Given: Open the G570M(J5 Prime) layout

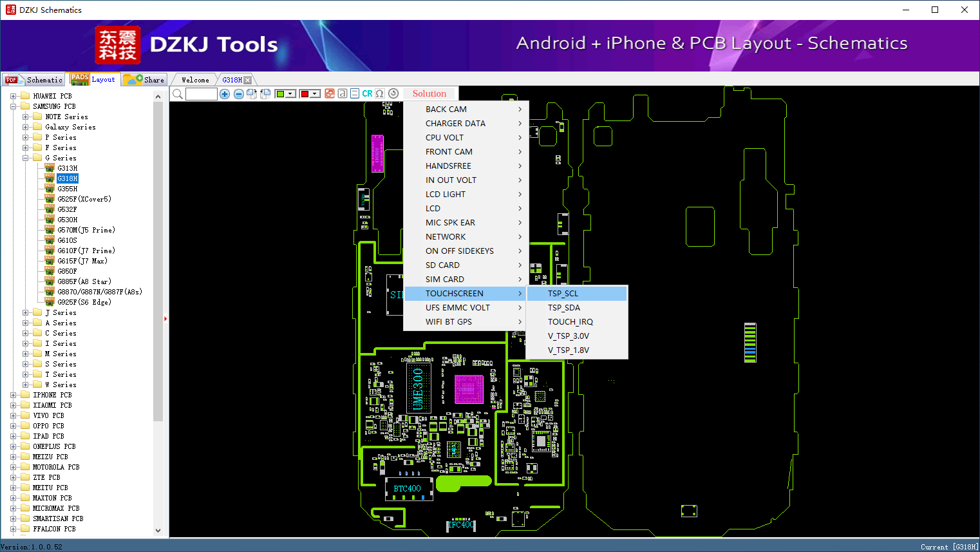Looking at the screenshot, I should (x=86, y=230).
